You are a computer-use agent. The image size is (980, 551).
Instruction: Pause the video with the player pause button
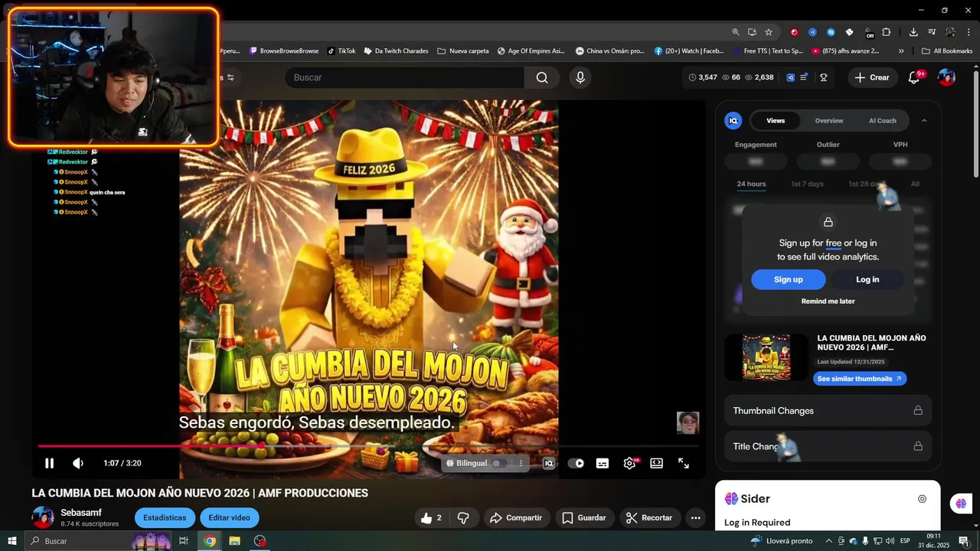(x=49, y=463)
